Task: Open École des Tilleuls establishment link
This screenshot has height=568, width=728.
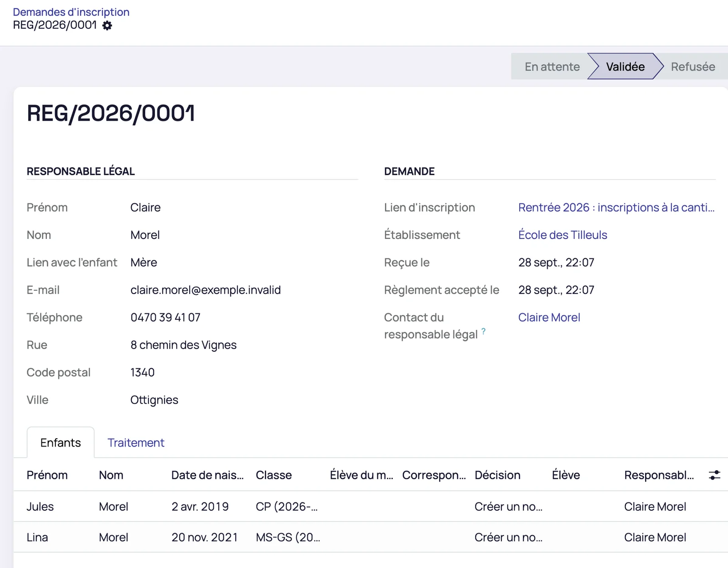Action: coord(563,235)
